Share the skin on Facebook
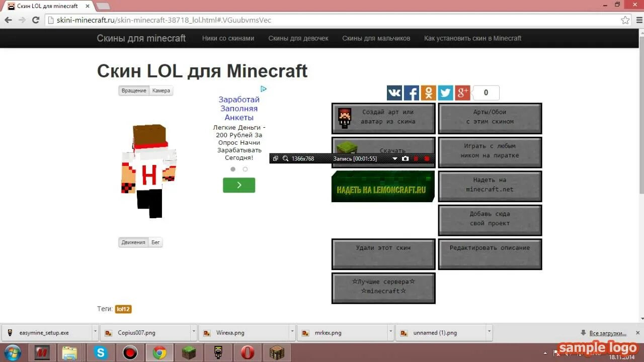This screenshot has height=362, width=644. 412,93
